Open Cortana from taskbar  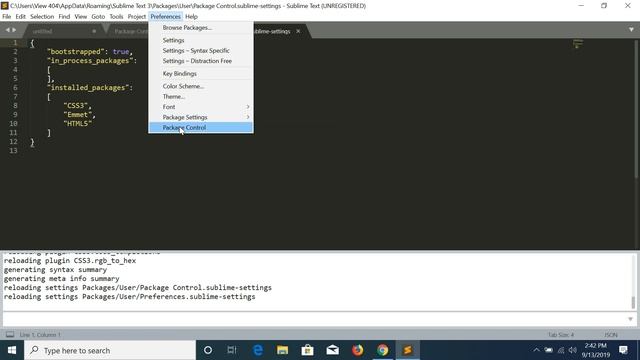point(208,350)
